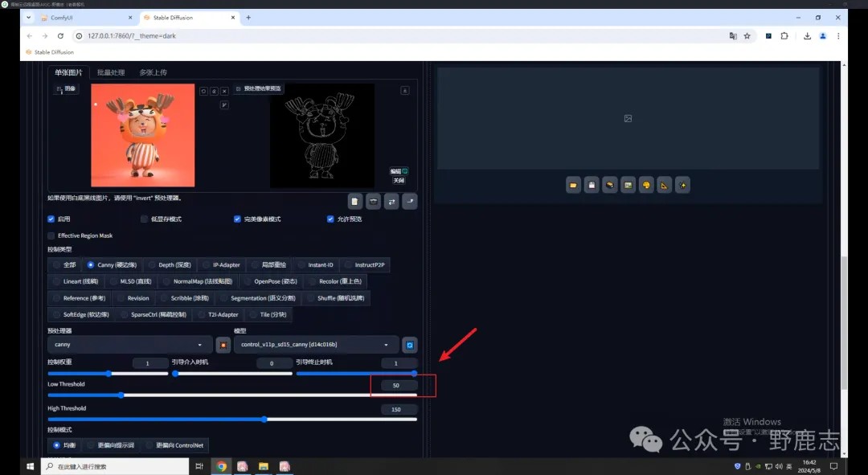Open the output folder icon
868x475 pixels.
[574, 185]
